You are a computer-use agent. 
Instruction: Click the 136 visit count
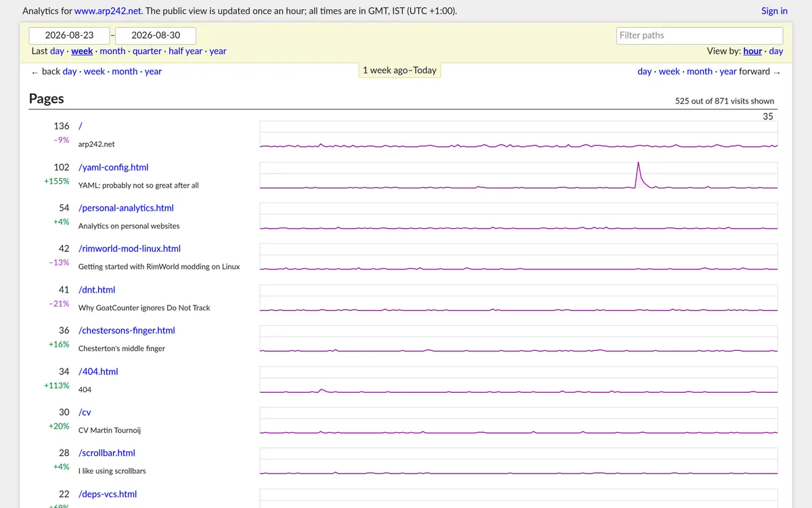tap(62, 126)
